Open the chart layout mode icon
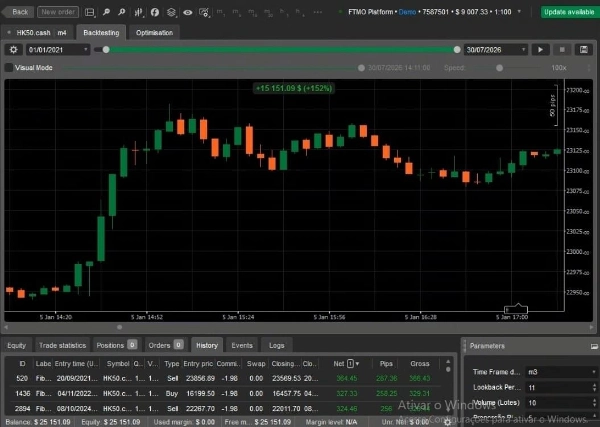600x427 pixels. point(90,12)
